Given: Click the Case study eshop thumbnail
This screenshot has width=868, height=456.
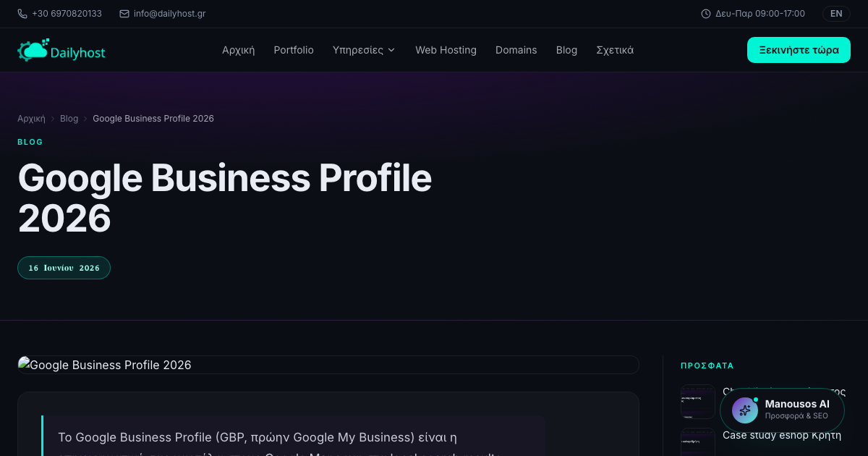Looking at the screenshot, I should (x=697, y=442).
